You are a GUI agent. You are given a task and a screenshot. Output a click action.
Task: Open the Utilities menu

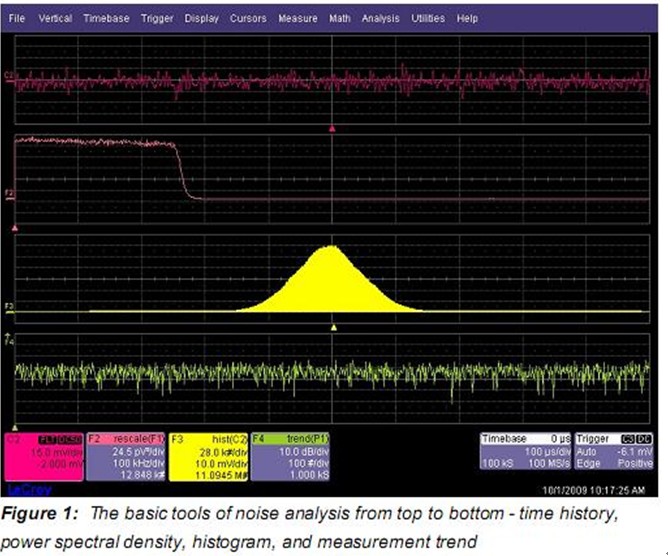427,19
